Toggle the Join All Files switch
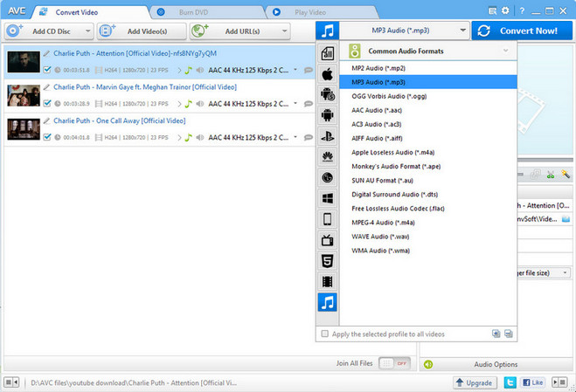Screen dimensions: 576x392 click(x=394, y=363)
